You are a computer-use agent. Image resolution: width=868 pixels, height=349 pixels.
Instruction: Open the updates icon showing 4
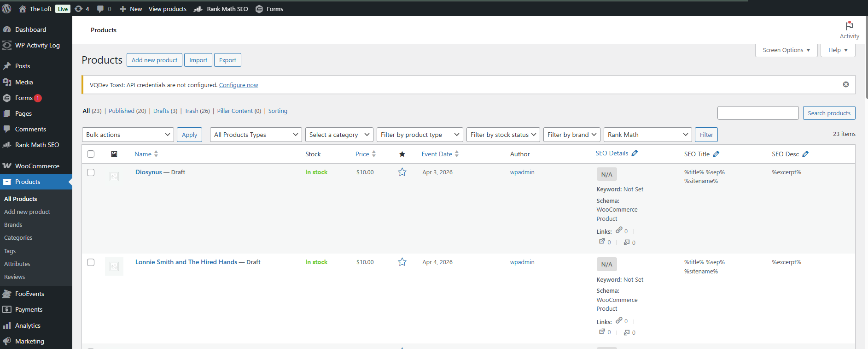coord(82,9)
